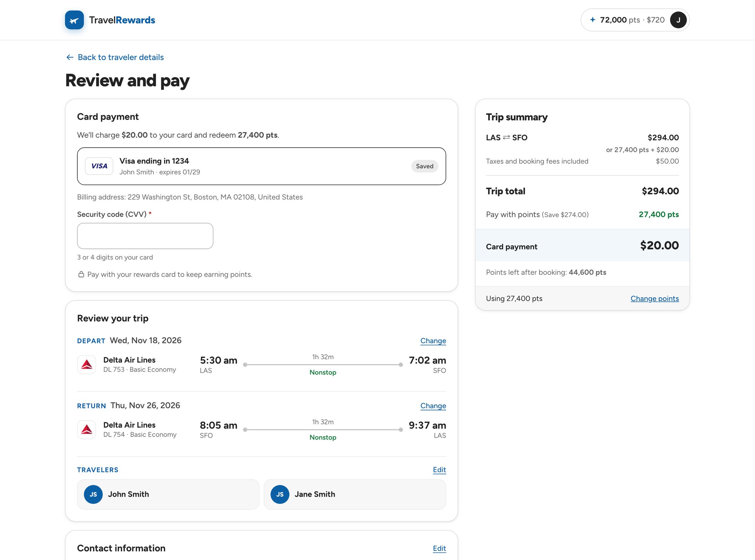Focus the Security code CVV field

pyautogui.click(x=145, y=236)
